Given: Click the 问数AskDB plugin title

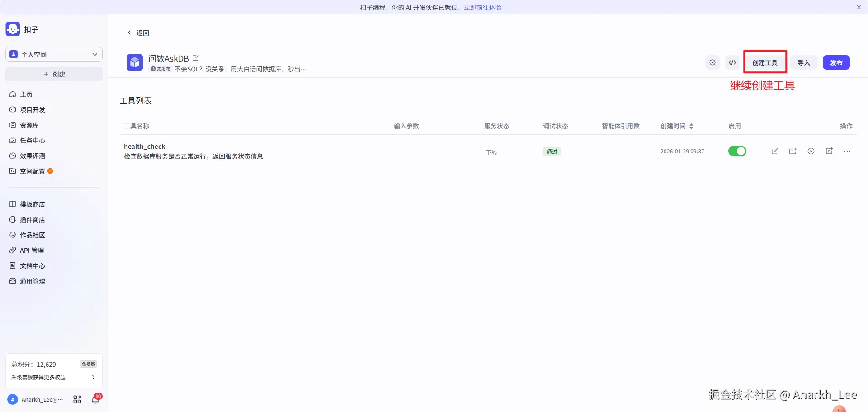Looking at the screenshot, I should 169,58.
